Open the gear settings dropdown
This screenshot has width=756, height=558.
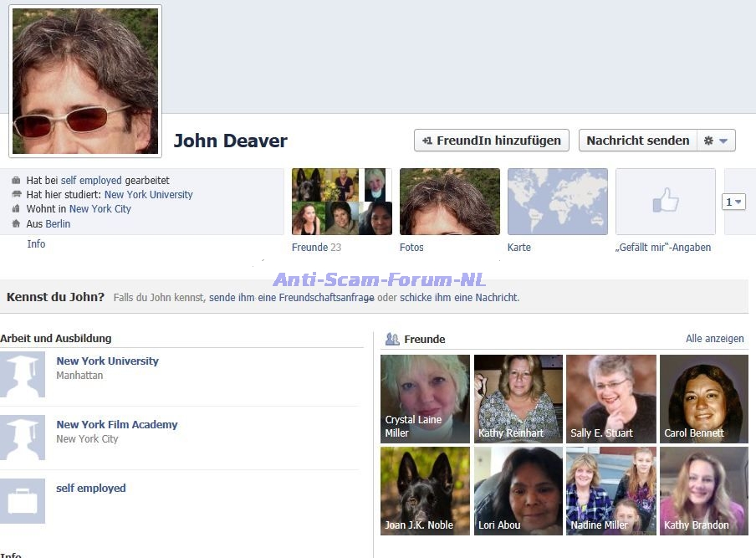tap(716, 141)
